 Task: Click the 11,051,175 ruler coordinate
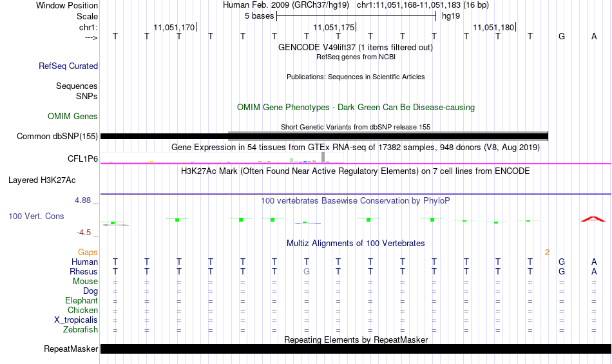334,27
